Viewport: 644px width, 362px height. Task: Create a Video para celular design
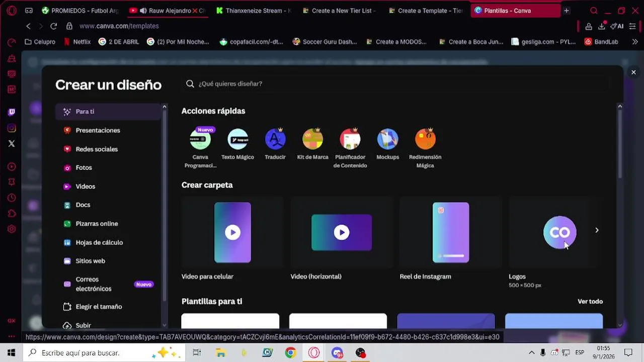[x=232, y=232]
